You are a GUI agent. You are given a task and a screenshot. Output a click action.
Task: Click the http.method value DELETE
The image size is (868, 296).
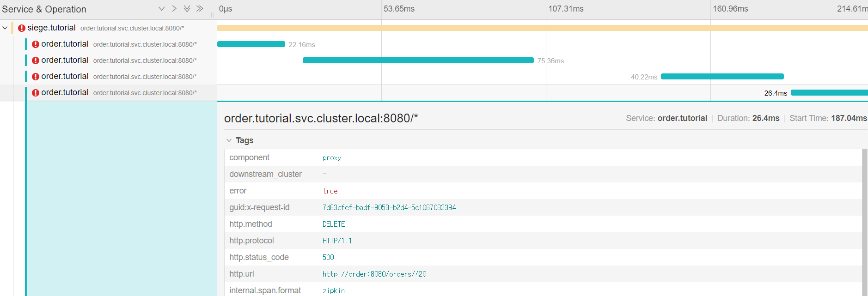point(334,224)
